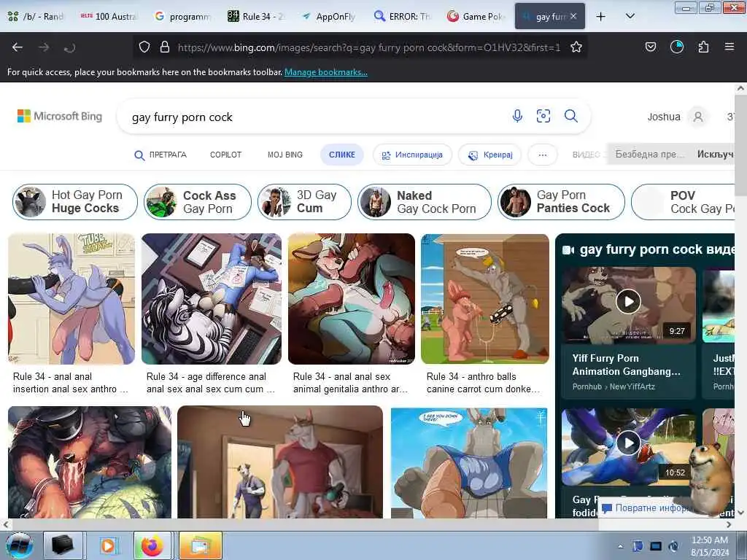Open the Инспирација button
Screen dimensions: 747x560
point(413,155)
